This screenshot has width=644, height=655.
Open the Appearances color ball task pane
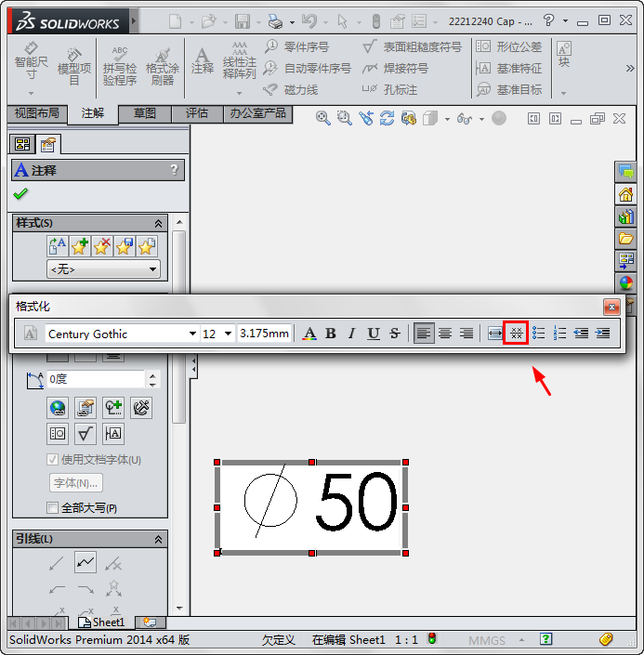point(625,282)
